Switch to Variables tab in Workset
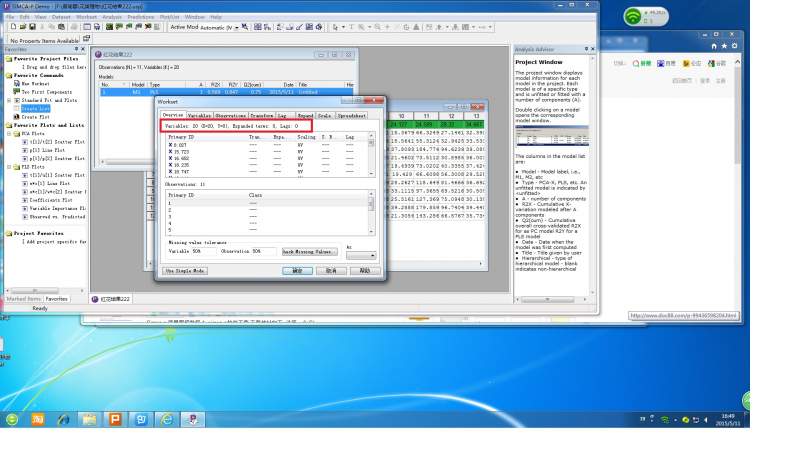The height and width of the screenshot is (449, 800). [199, 116]
